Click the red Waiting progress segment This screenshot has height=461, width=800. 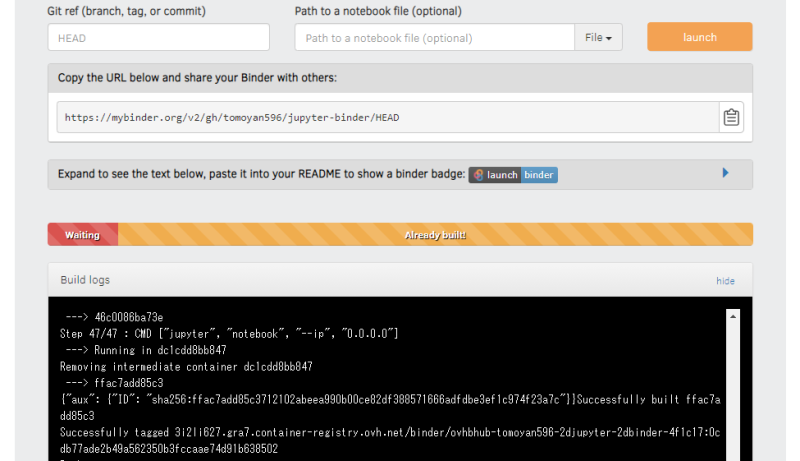82,235
